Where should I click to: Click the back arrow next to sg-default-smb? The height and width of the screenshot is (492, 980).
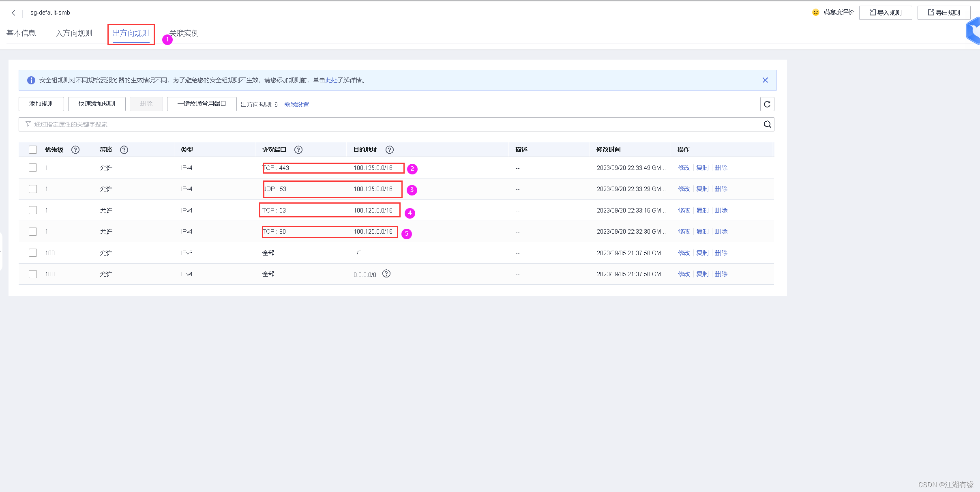pyautogui.click(x=13, y=13)
